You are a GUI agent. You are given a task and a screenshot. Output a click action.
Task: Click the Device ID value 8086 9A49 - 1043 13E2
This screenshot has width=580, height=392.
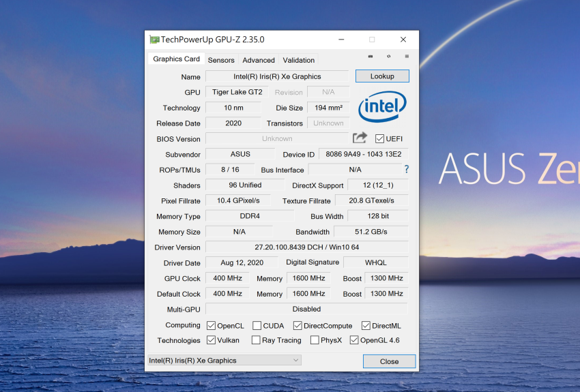point(364,154)
